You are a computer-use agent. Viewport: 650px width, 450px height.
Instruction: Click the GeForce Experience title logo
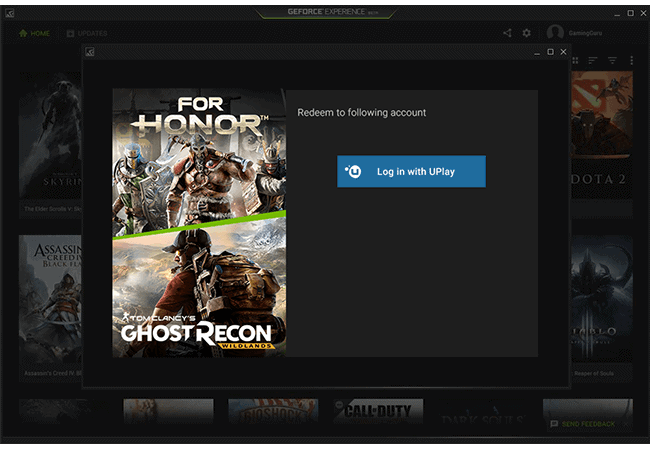332,12
